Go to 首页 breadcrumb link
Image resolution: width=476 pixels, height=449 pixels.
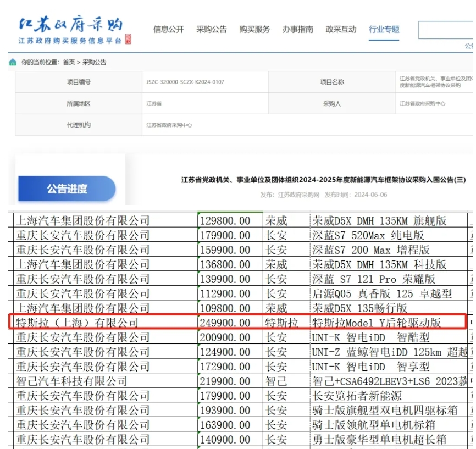(69, 62)
